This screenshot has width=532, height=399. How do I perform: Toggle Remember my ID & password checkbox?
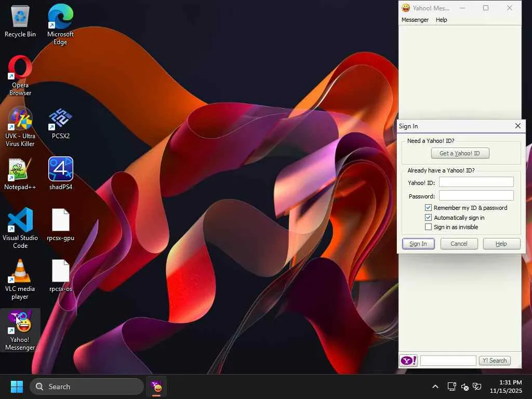click(x=428, y=208)
